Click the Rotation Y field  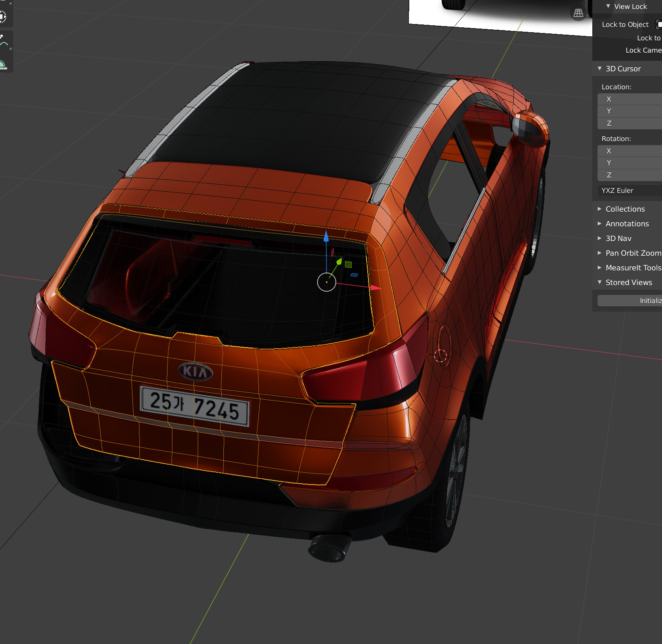click(x=630, y=163)
